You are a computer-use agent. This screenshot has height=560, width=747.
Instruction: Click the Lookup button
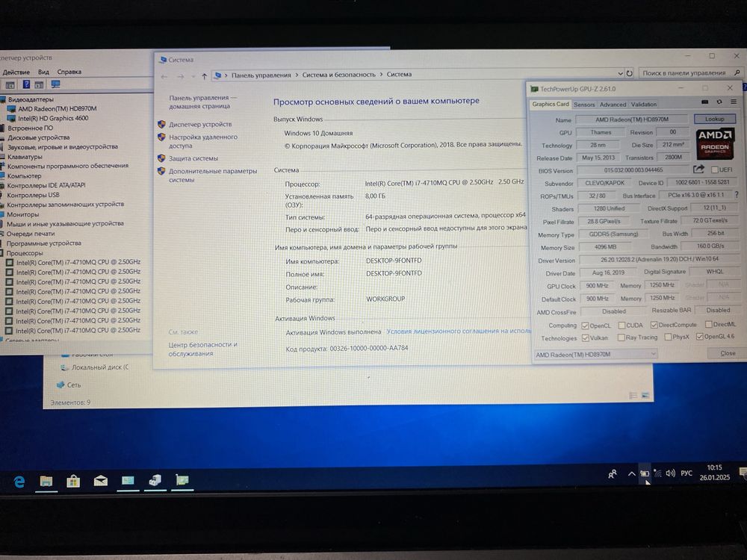715,119
